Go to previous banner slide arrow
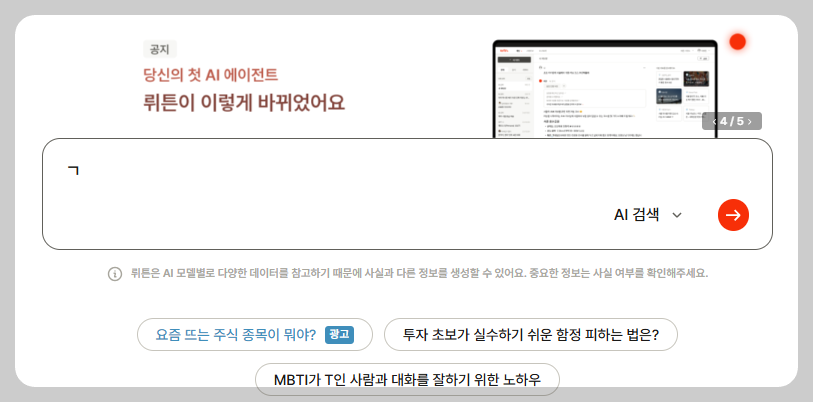This screenshot has width=813, height=402. pos(714,121)
